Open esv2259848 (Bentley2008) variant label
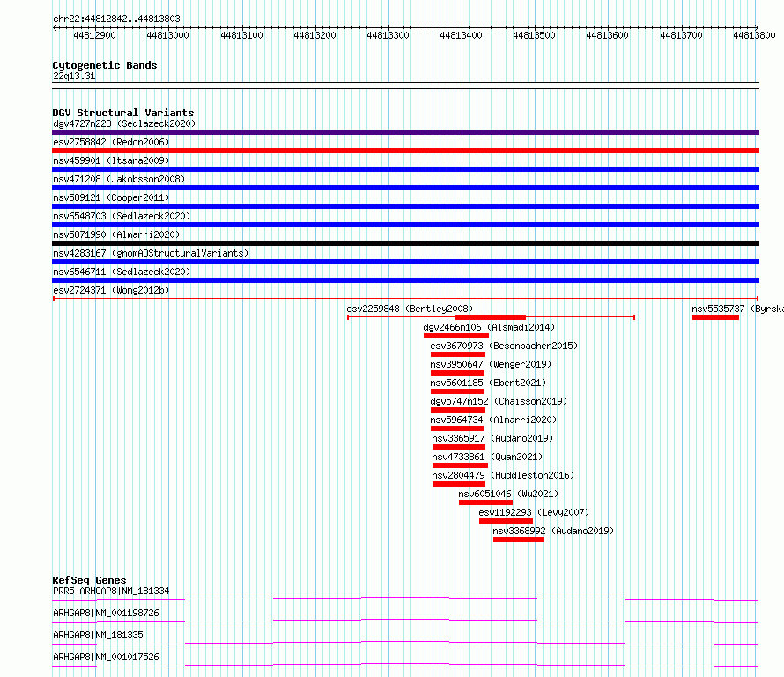 pyautogui.click(x=410, y=309)
